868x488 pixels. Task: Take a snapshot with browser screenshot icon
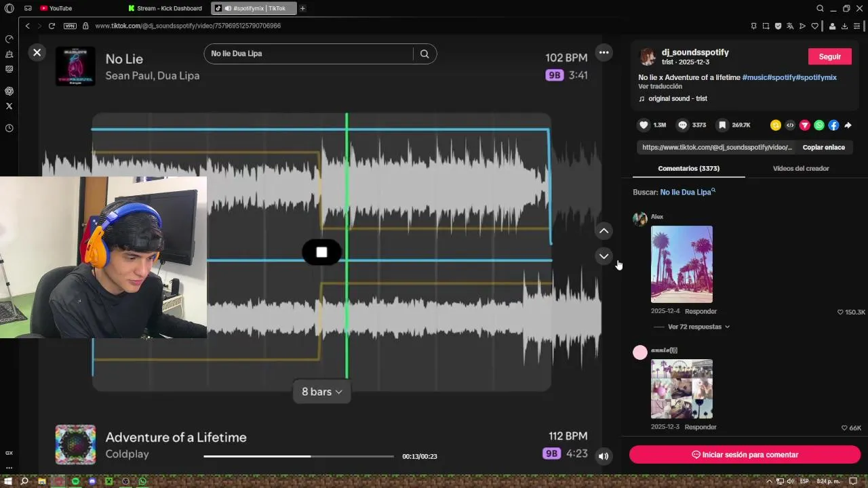(x=766, y=26)
